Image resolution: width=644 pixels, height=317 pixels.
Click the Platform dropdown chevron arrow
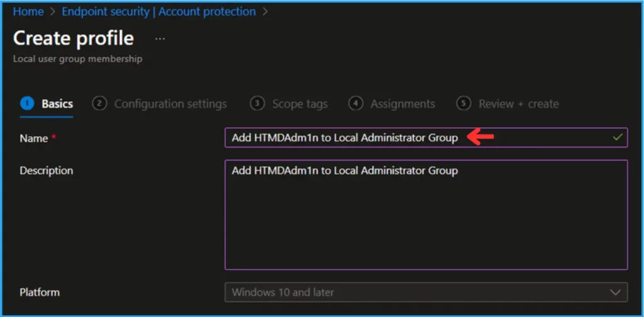(x=615, y=292)
